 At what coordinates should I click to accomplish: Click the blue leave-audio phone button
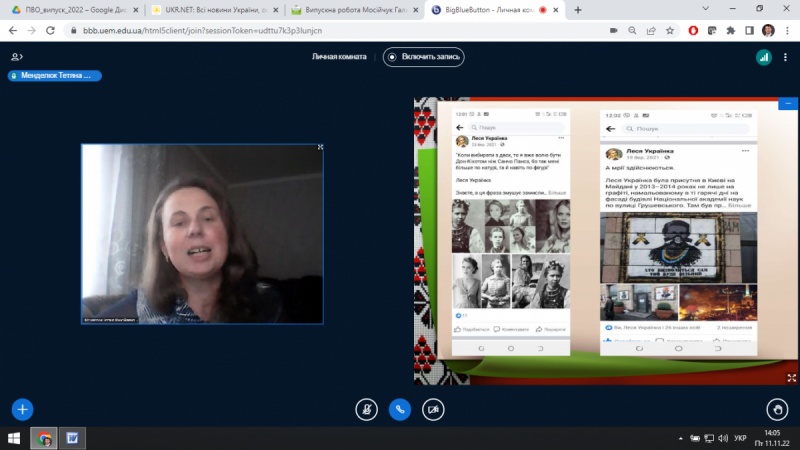[x=400, y=409]
